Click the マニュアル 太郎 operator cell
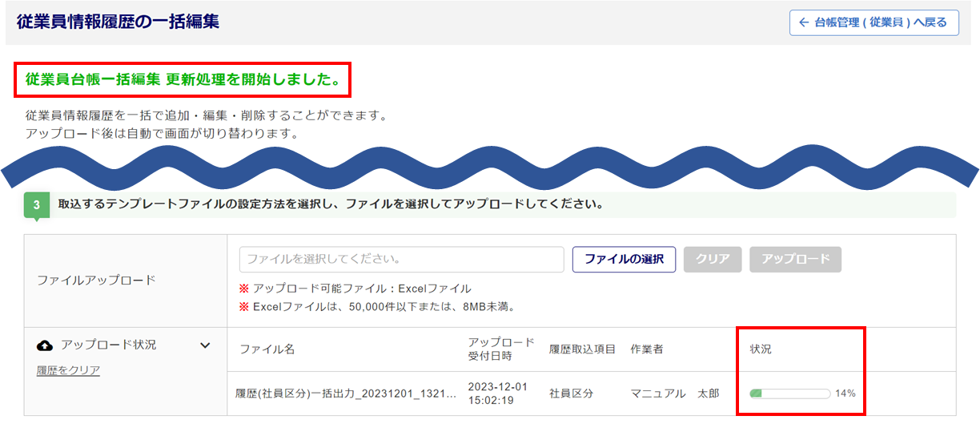The height and width of the screenshot is (432, 980). [x=674, y=394]
